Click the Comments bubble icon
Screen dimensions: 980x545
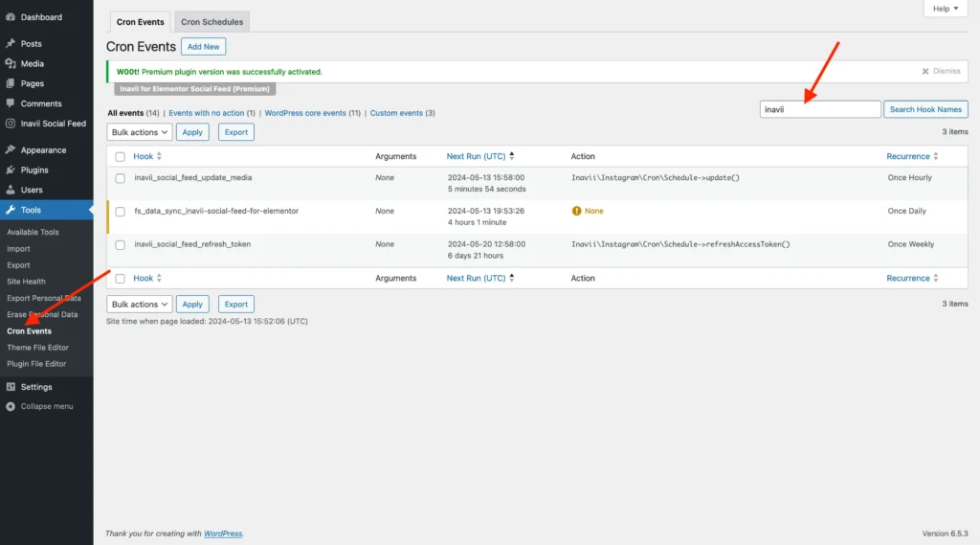[10, 103]
